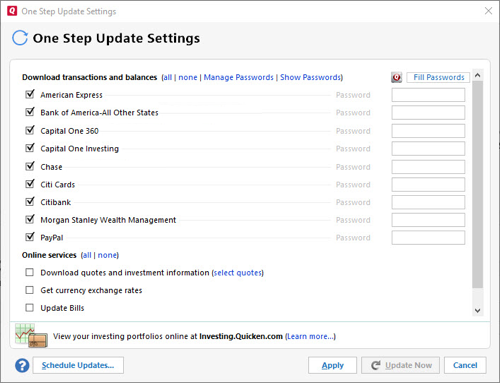Click the Chase password input field
The height and width of the screenshot is (383, 500).
(428, 167)
